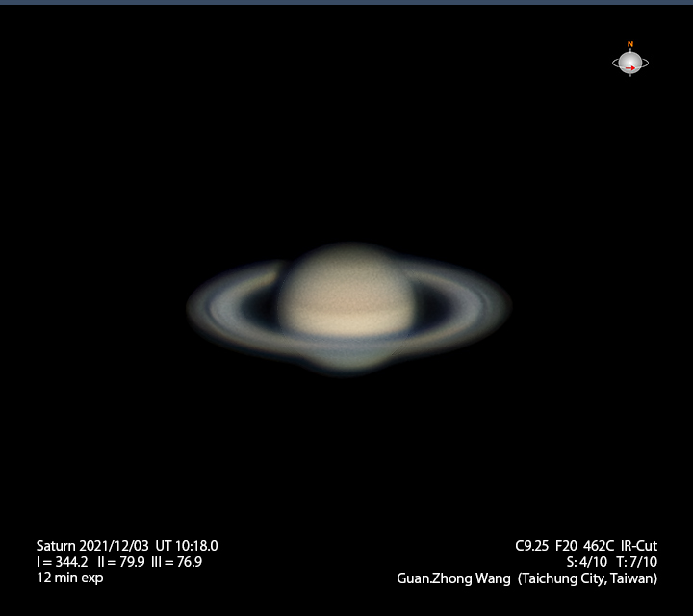Click the text "12 min exp"

70,578
